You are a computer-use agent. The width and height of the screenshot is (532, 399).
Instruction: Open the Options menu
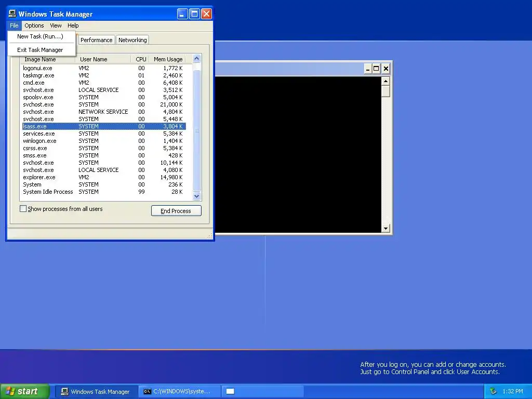coord(34,25)
